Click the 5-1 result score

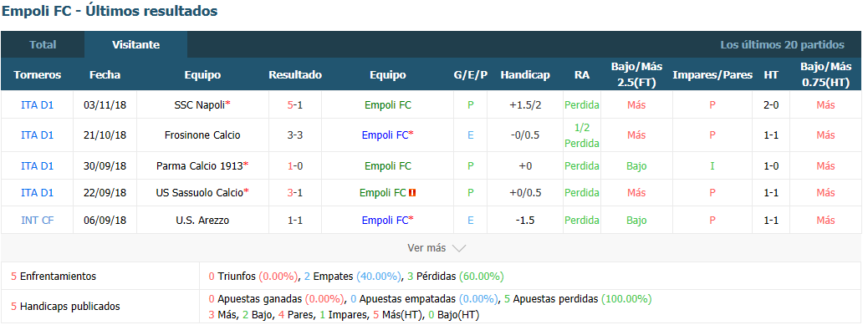[295, 105]
